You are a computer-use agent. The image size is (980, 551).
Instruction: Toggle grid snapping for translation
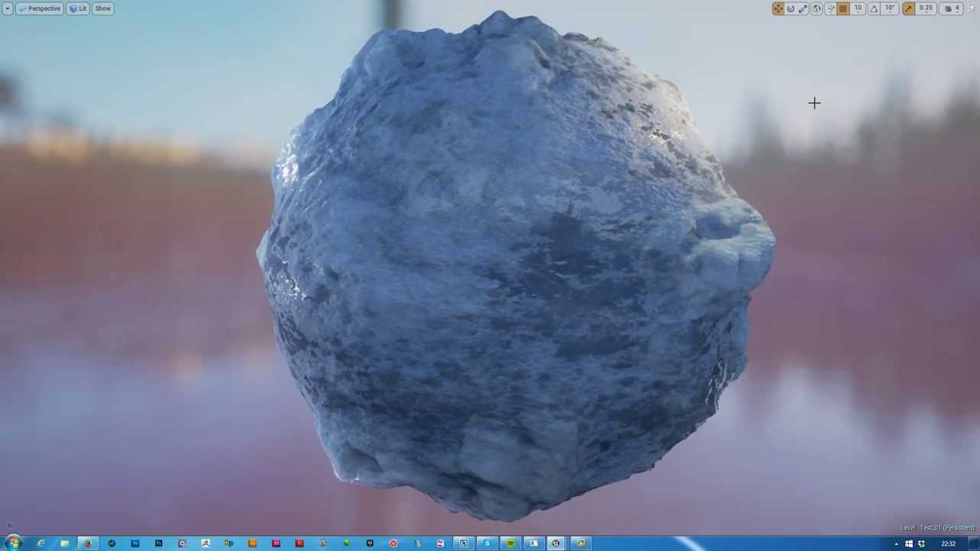coord(843,8)
